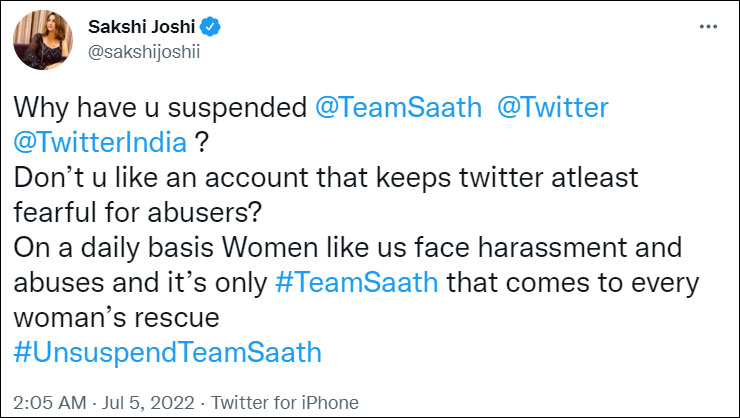Click the question mark after @TwitterIndia

point(201,141)
